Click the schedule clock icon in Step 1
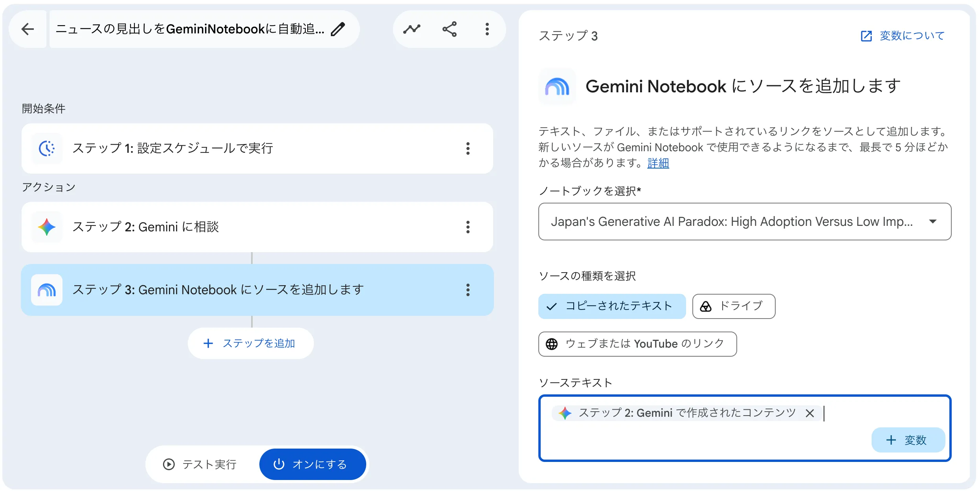 click(47, 148)
